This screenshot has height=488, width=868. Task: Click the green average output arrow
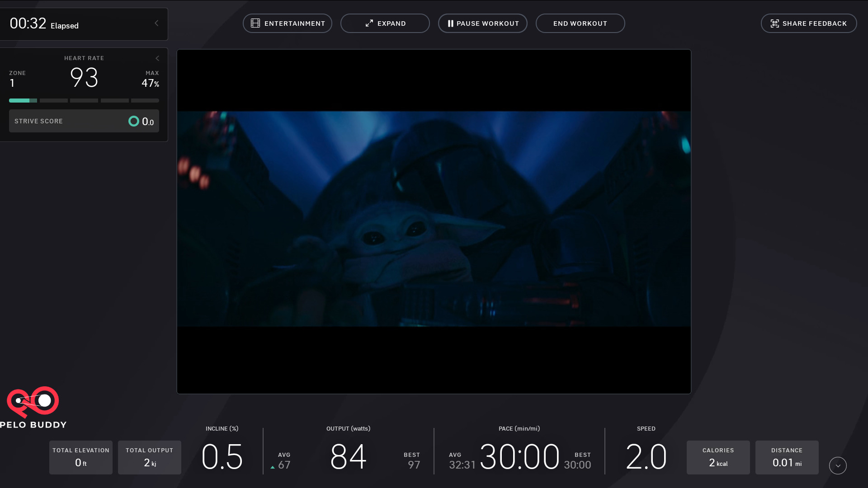point(273,467)
